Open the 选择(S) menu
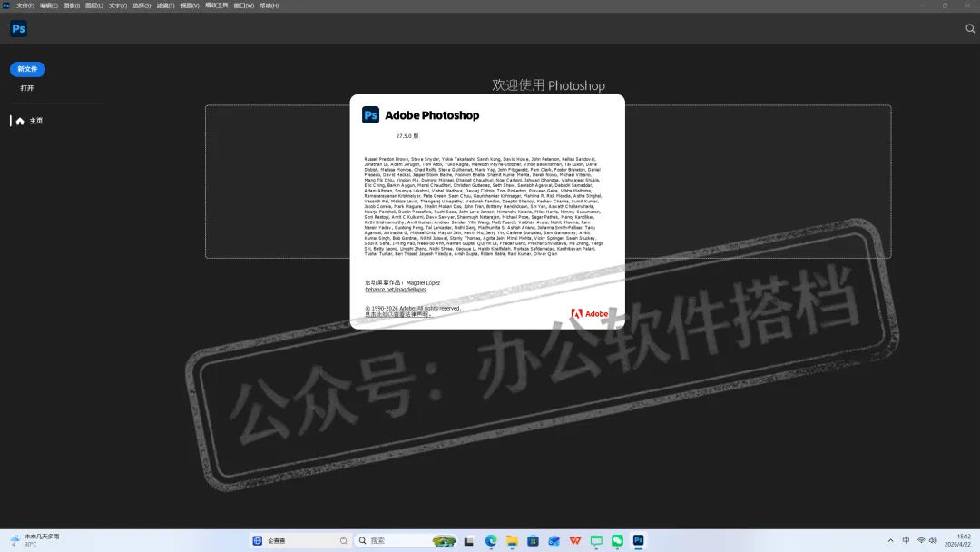This screenshot has width=980, height=552. [x=142, y=5]
